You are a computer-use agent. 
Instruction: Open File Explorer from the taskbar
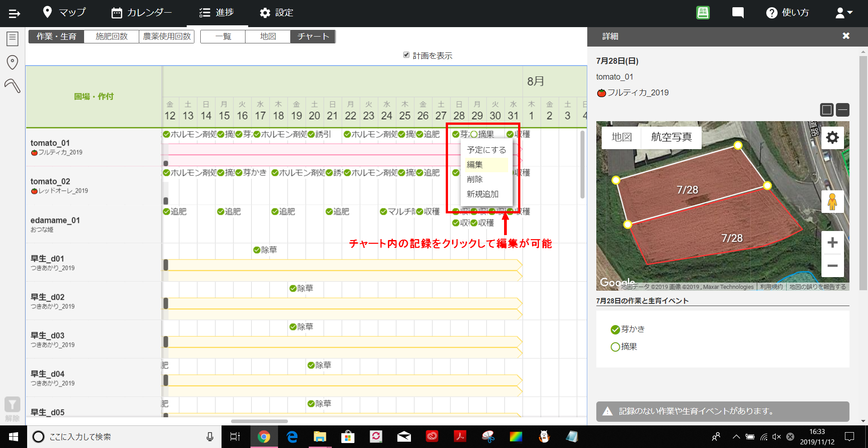point(320,437)
